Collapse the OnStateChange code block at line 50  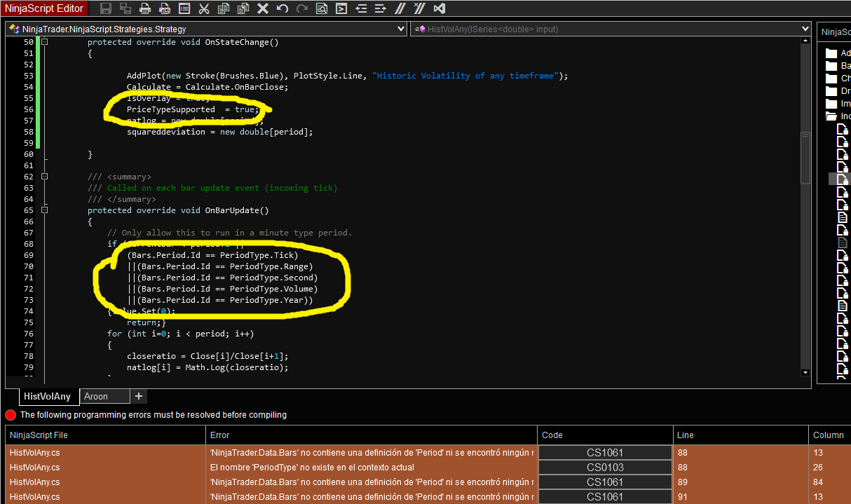click(x=45, y=42)
